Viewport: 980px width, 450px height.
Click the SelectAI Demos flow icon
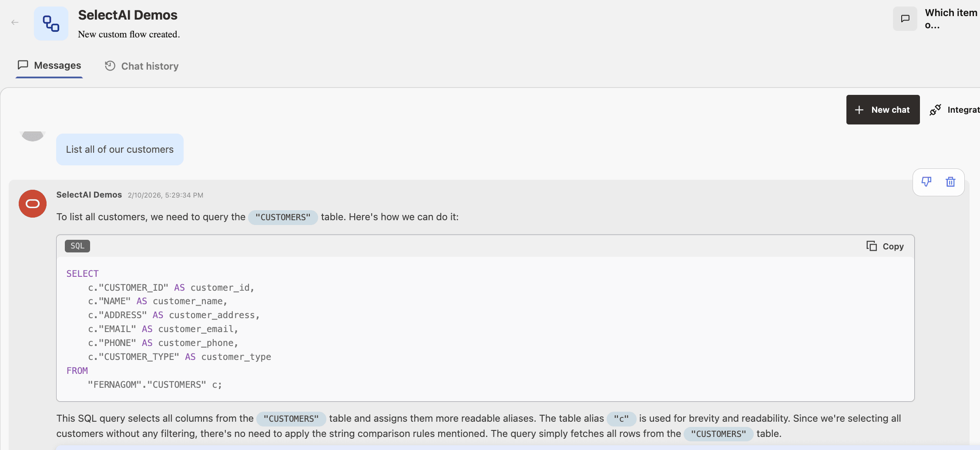point(50,23)
